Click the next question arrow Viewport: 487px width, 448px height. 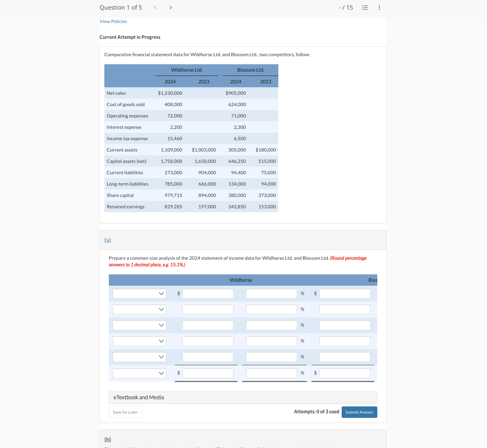tap(170, 7)
